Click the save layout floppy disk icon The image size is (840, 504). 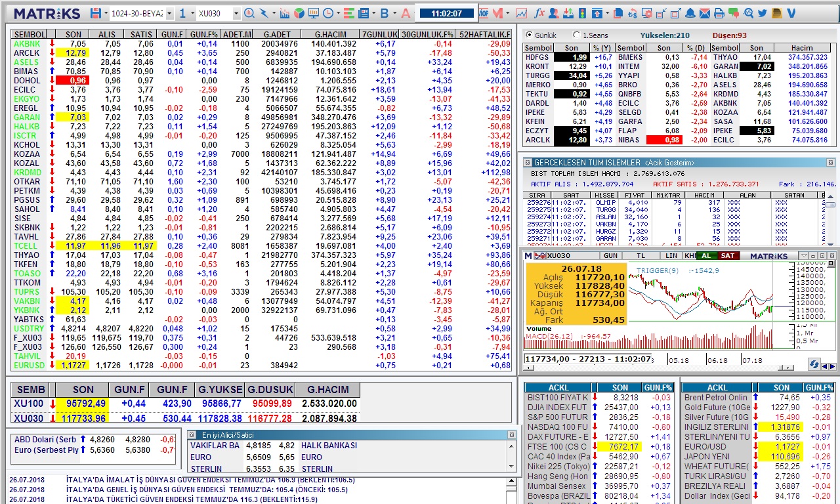pyautogui.click(x=96, y=13)
